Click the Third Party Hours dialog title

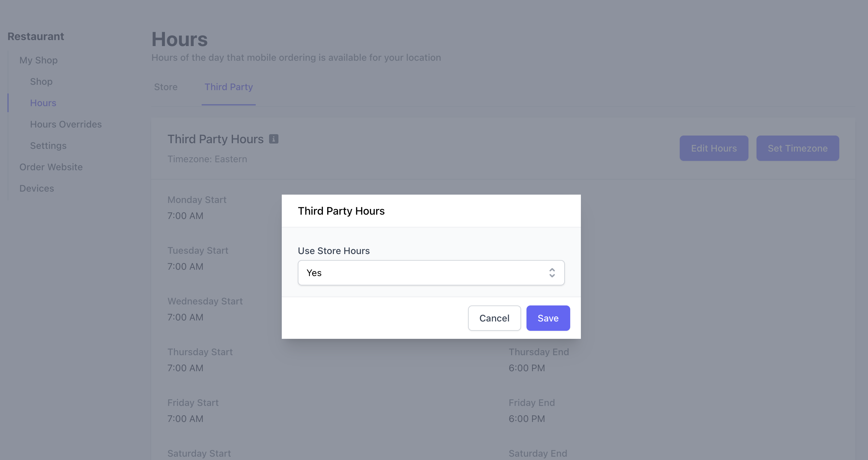point(341,211)
